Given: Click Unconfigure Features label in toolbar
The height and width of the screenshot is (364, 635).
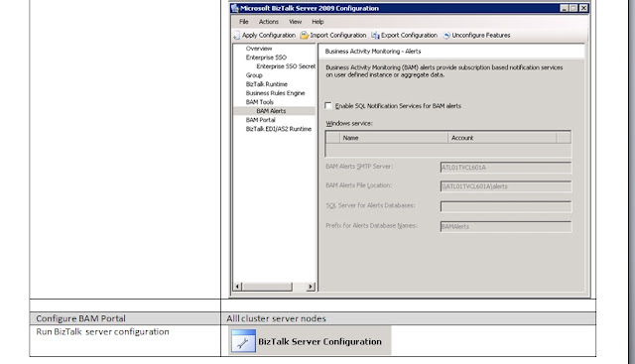Looking at the screenshot, I should [481, 36].
